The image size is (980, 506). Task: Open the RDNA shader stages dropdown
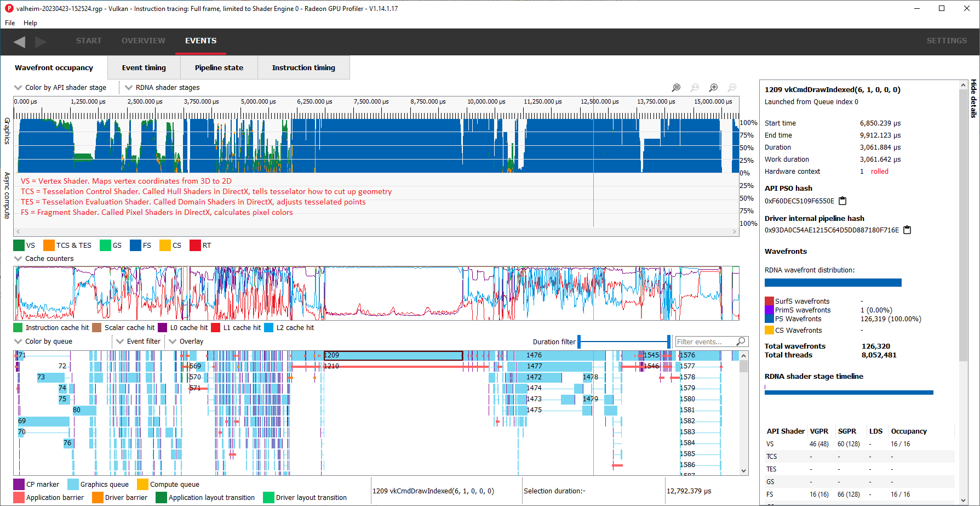point(162,87)
